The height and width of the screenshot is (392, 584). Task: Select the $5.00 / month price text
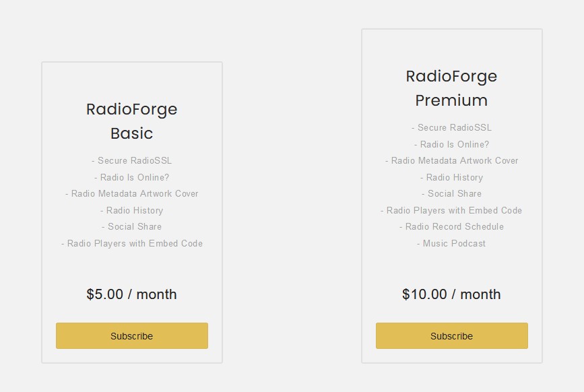(x=132, y=294)
